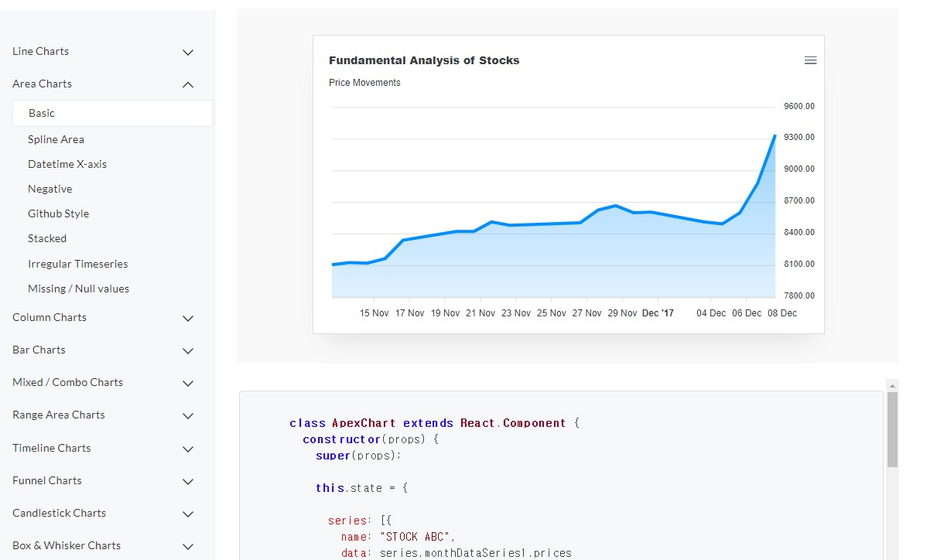Viewport: 937px width, 560px height.
Task: Click the 'data: series.monthDataSeries1.prices' code line
Action: [457, 553]
